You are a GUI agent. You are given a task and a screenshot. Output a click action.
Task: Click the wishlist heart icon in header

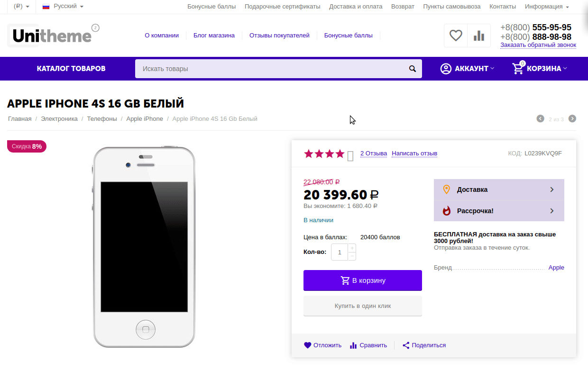click(456, 36)
